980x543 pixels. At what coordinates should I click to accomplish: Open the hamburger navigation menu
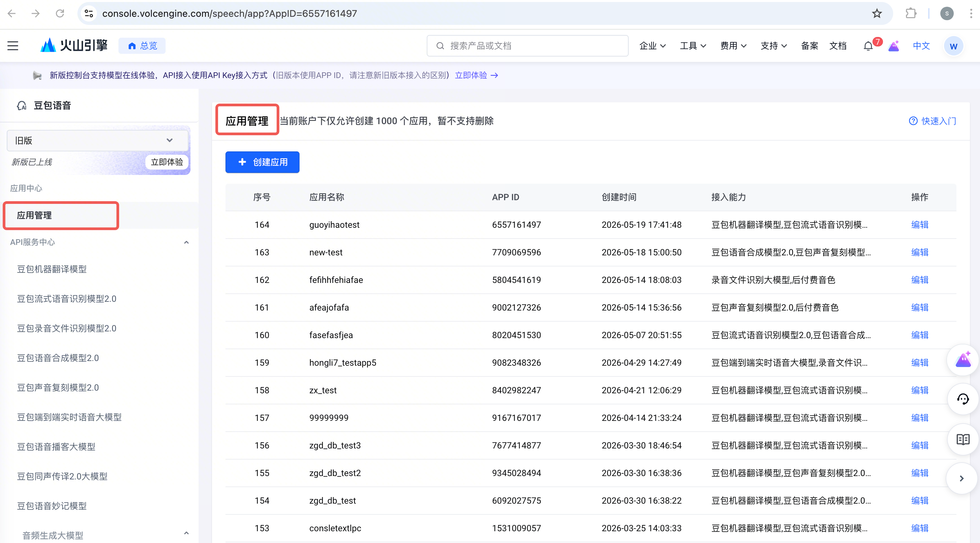(13, 46)
